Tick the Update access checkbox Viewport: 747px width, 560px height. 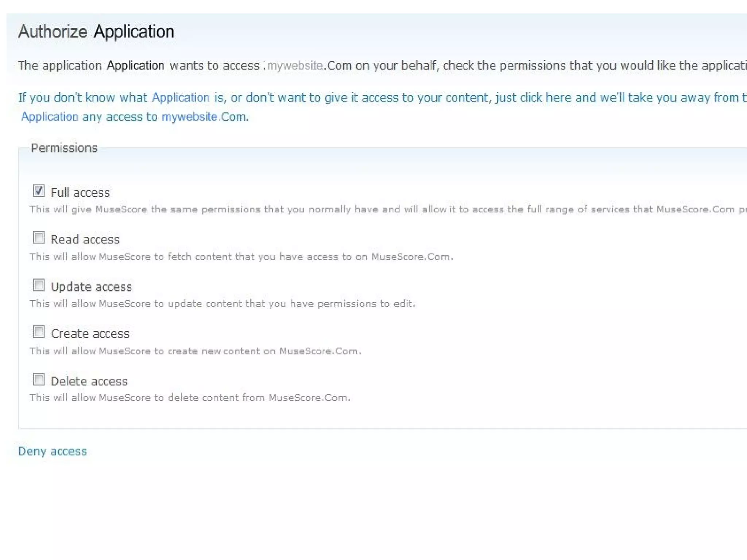tap(39, 285)
